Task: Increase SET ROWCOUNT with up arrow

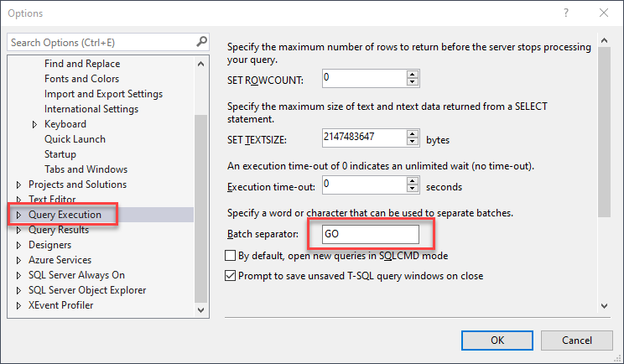Action: [x=412, y=75]
